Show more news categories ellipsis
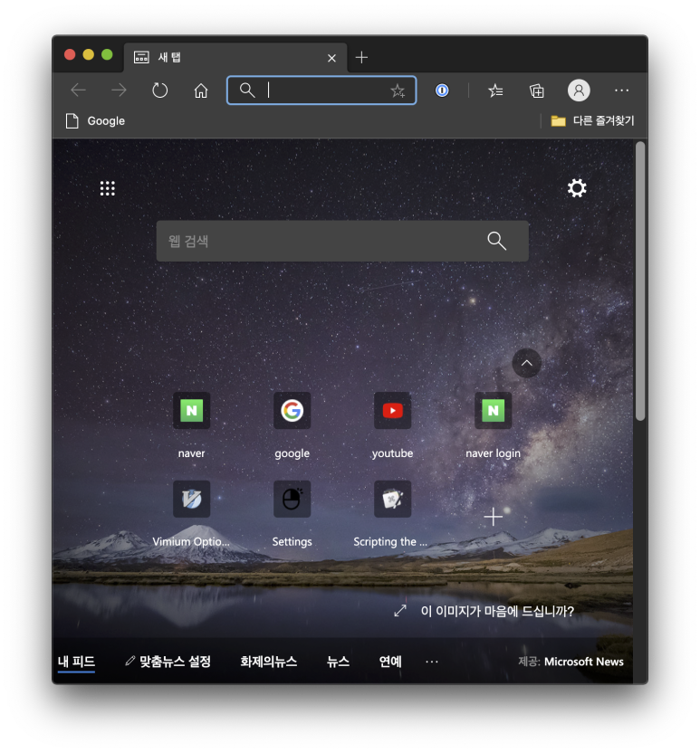The image size is (700, 753). [x=431, y=662]
